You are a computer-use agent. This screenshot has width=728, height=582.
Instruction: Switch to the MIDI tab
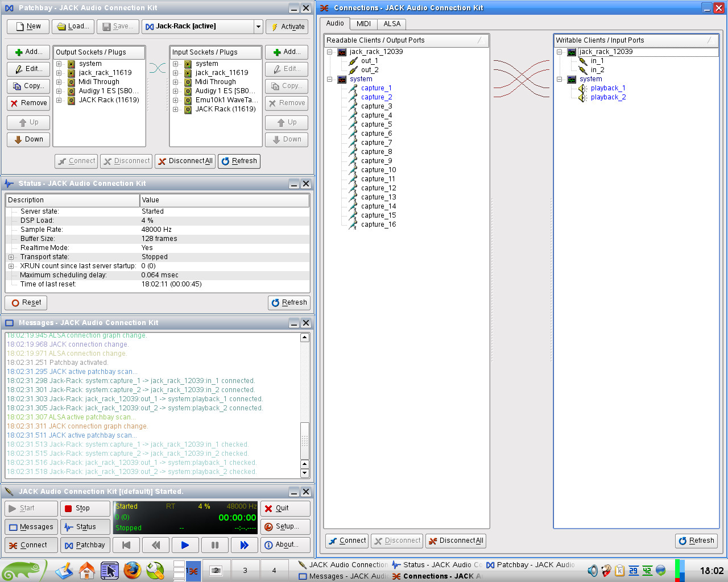click(363, 24)
